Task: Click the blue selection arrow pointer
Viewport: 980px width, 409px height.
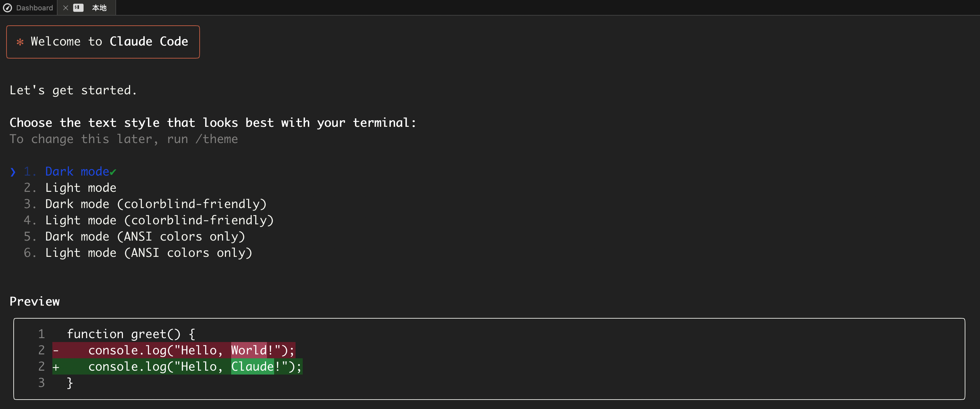Action: 13,172
